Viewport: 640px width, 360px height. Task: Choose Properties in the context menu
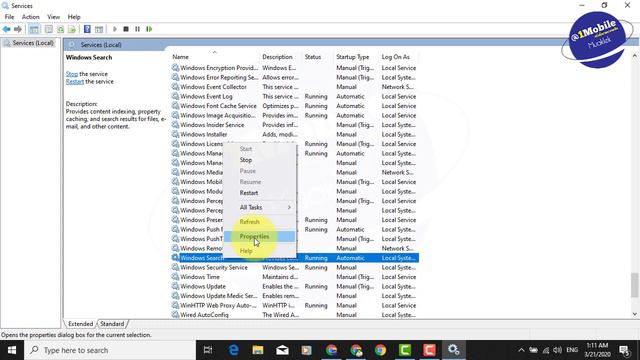(260, 236)
